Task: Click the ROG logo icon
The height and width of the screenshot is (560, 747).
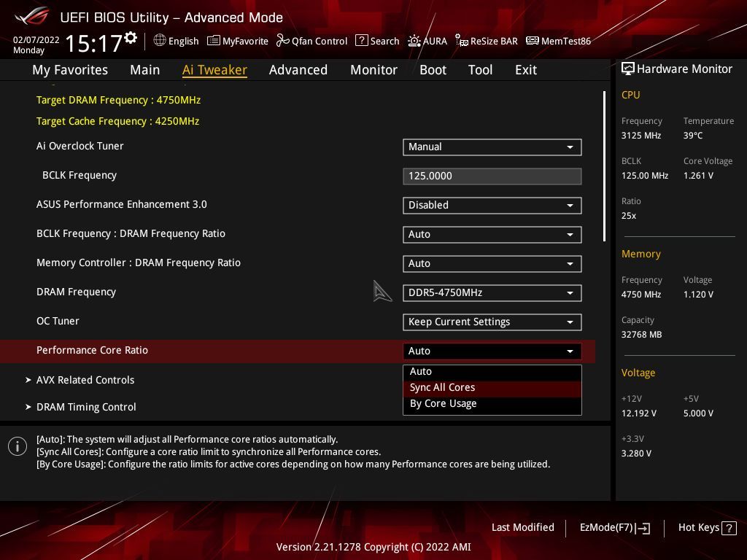Action: (32, 16)
